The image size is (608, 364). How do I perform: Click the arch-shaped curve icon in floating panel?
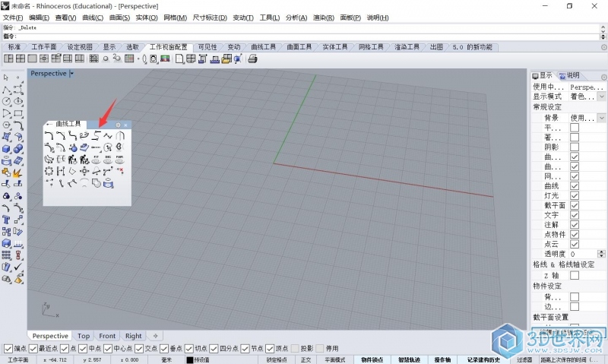coord(120,135)
